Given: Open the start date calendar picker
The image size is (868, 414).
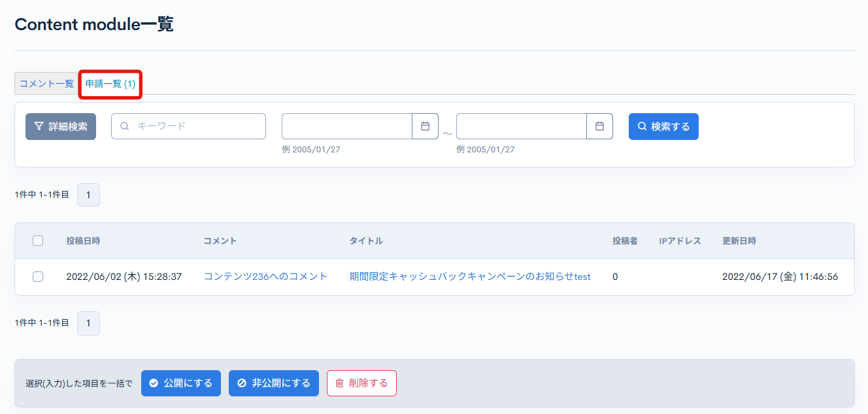Looking at the screenshot, I should click(x=424, y=126).
